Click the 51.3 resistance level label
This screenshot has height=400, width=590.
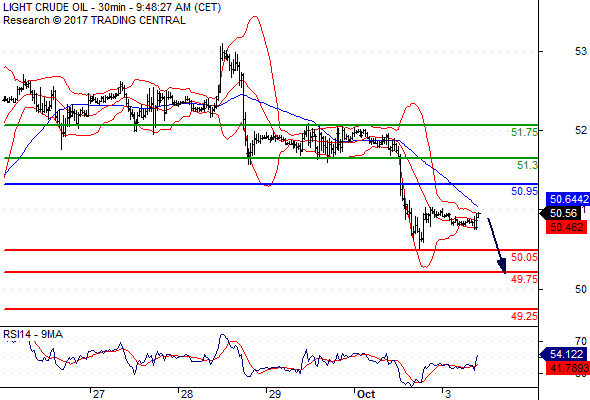point(527,165)
